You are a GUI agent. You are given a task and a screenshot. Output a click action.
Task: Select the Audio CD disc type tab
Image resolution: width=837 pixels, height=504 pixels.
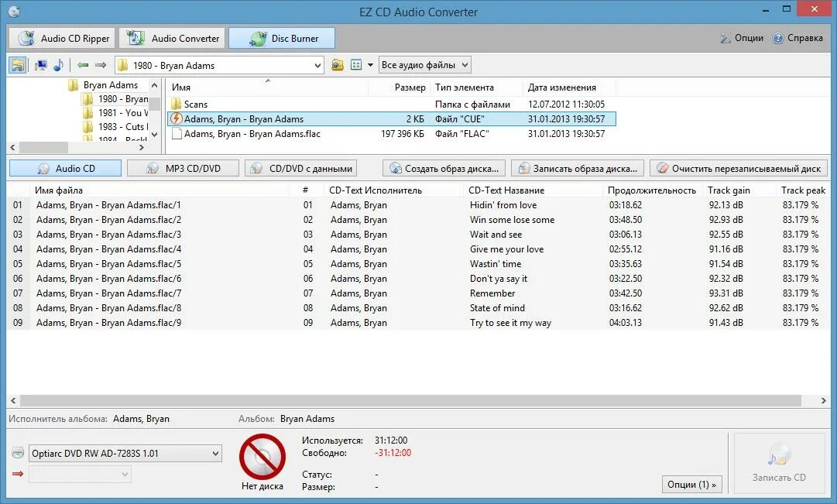(65, 168)
